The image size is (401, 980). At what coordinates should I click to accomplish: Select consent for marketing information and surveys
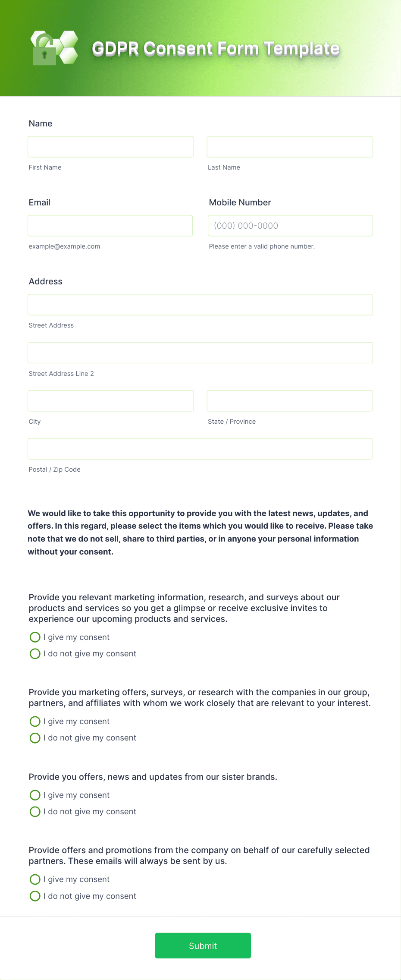click(x=35, y=637)
